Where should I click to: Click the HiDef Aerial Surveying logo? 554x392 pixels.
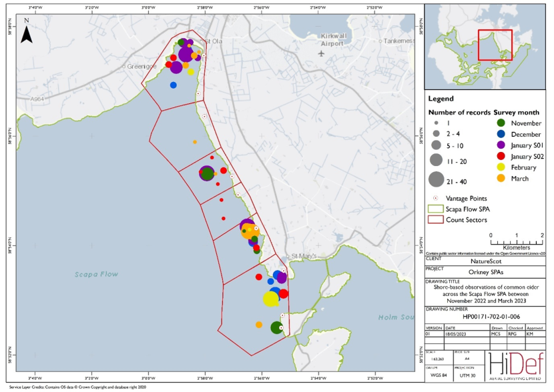coord(515,365)
